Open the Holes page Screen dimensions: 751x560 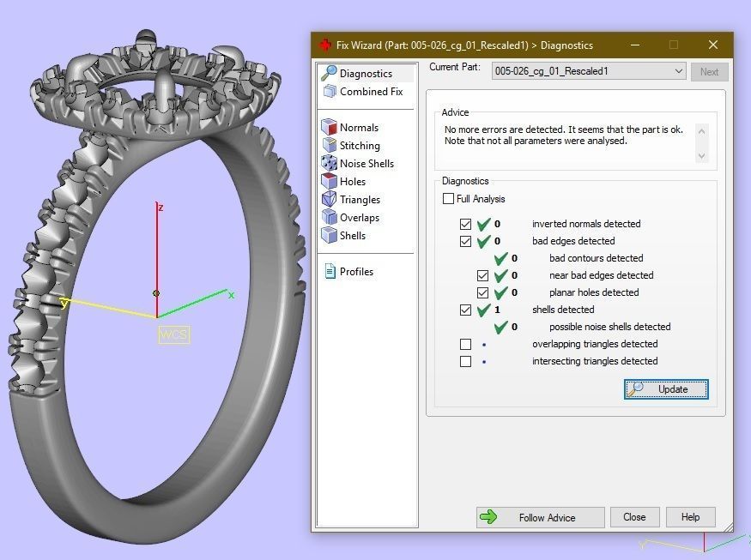[353, 182]
